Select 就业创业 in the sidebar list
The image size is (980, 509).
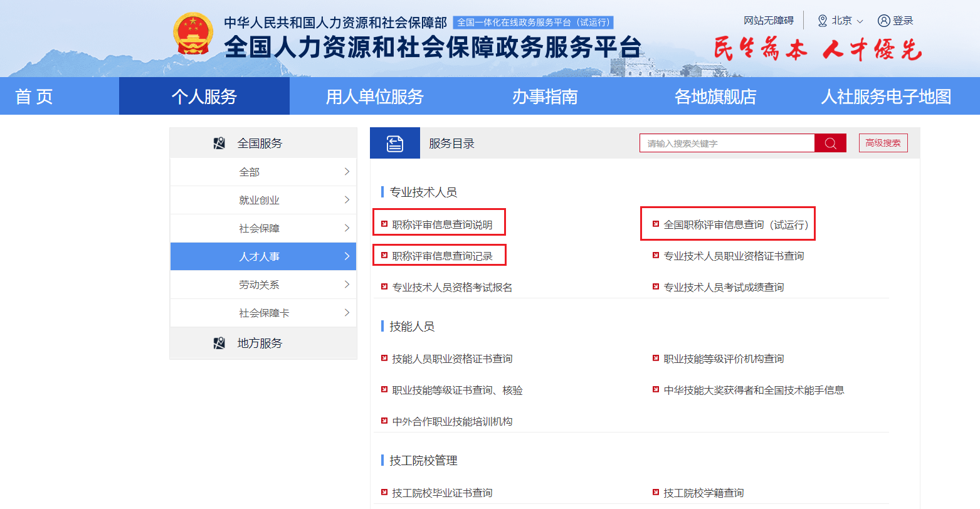[263, 200]
